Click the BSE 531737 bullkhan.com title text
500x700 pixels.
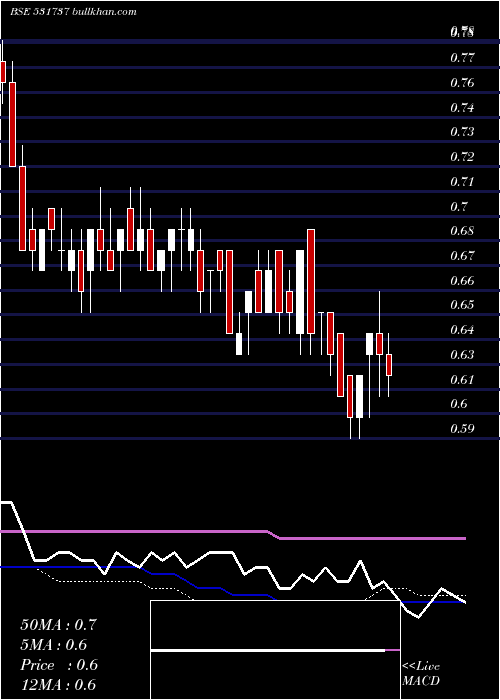click(x=73, y=12)
